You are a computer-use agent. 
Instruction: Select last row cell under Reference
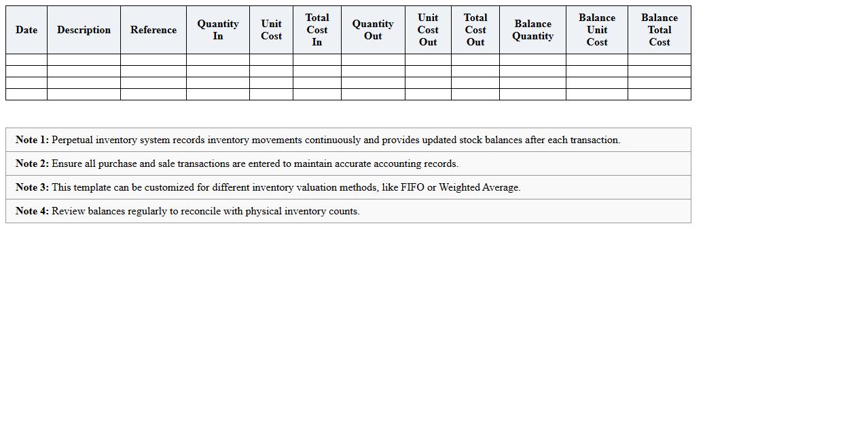pyautogui.click(x=153, y=94)
